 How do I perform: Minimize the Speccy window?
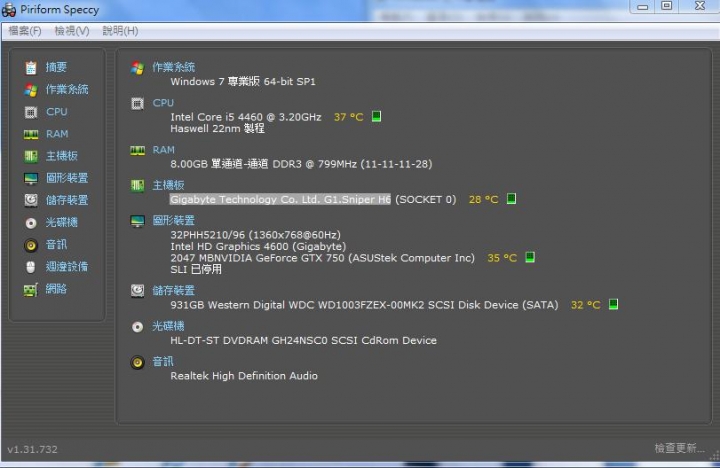click(643, 6)
